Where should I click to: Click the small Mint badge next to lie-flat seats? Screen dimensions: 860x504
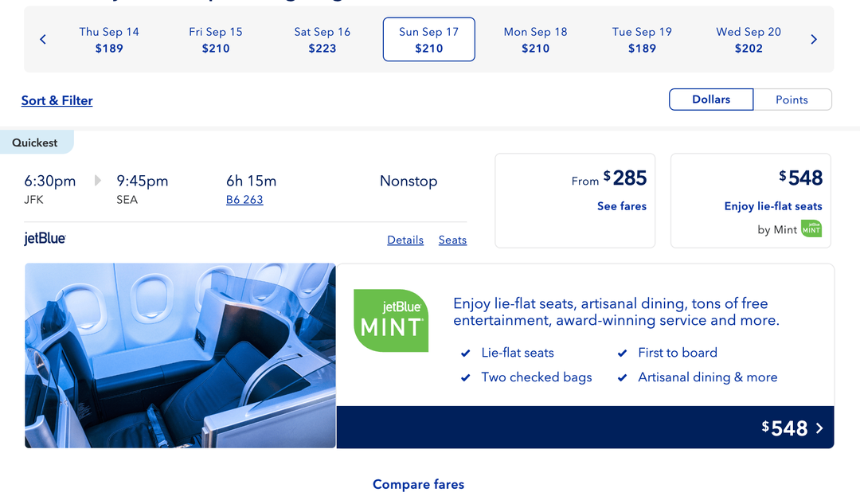click(x=811, y=229)
